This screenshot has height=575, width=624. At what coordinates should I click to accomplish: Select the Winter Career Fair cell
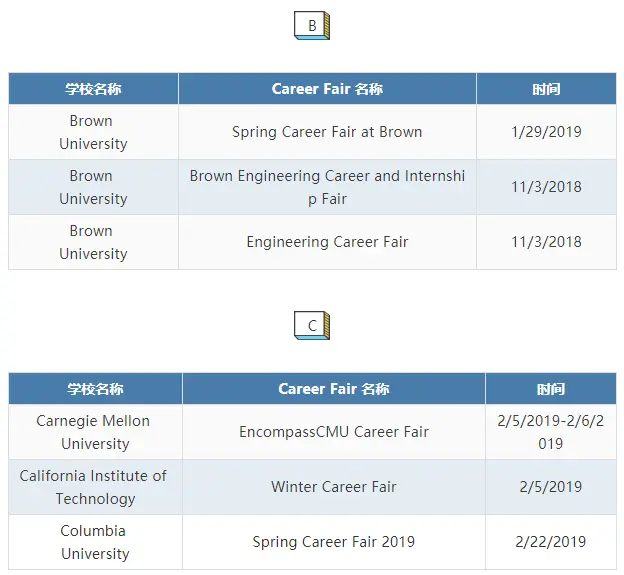click(334, 487)
